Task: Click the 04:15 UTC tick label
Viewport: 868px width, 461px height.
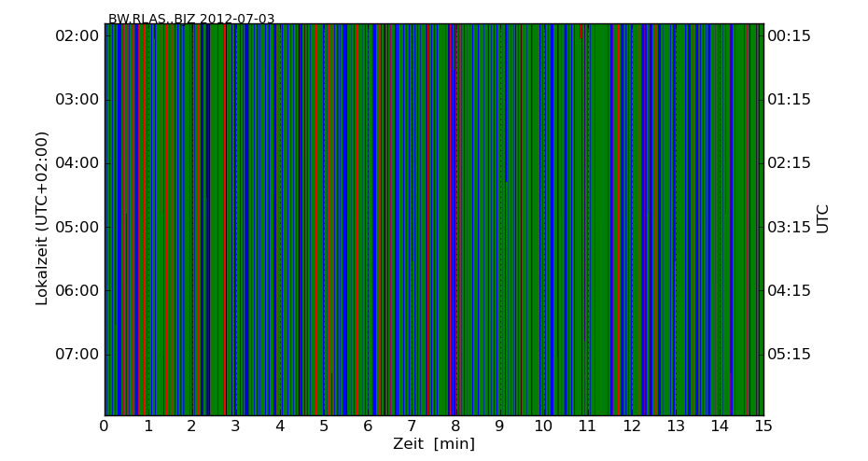Action: click(x=789, y=290)
